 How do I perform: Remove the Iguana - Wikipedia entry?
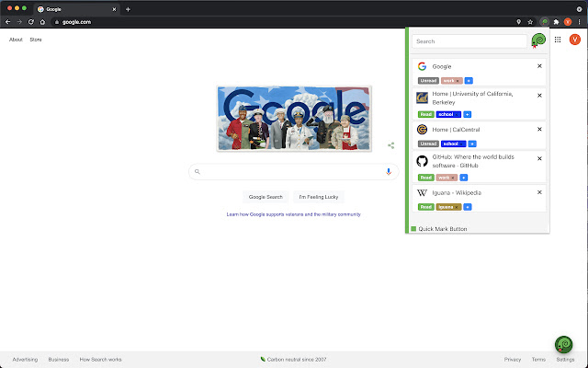(x=539, y=192)
